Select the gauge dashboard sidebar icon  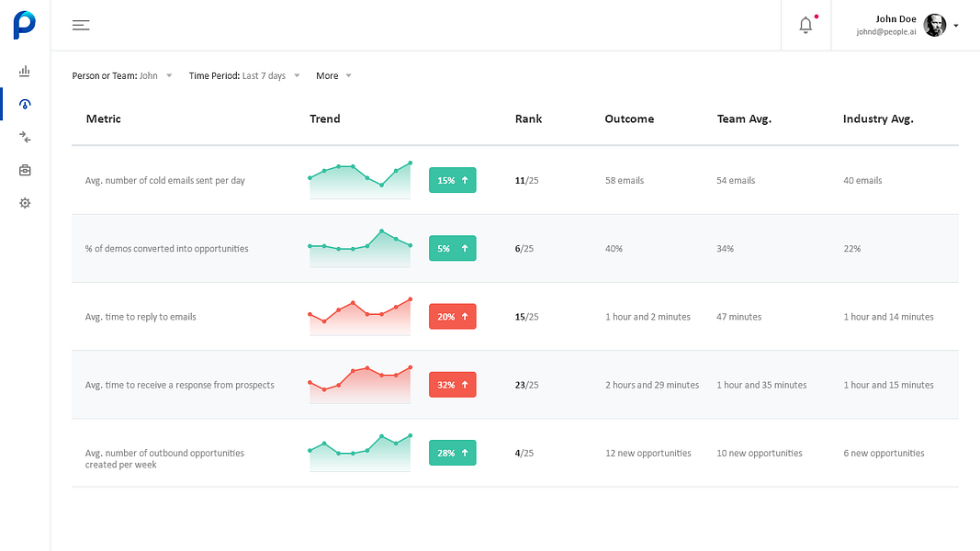25,104
